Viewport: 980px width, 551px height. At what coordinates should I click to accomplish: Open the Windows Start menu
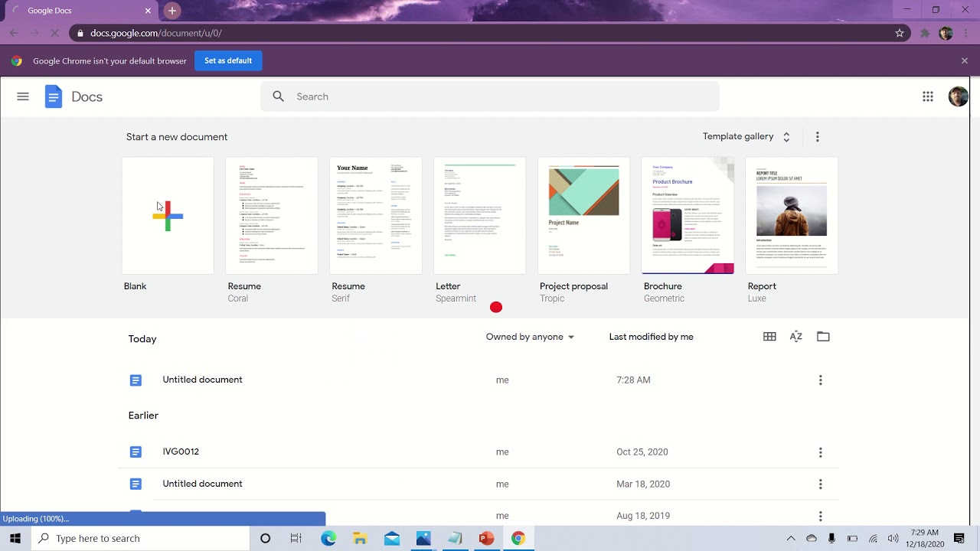click(x=15, y=538)
